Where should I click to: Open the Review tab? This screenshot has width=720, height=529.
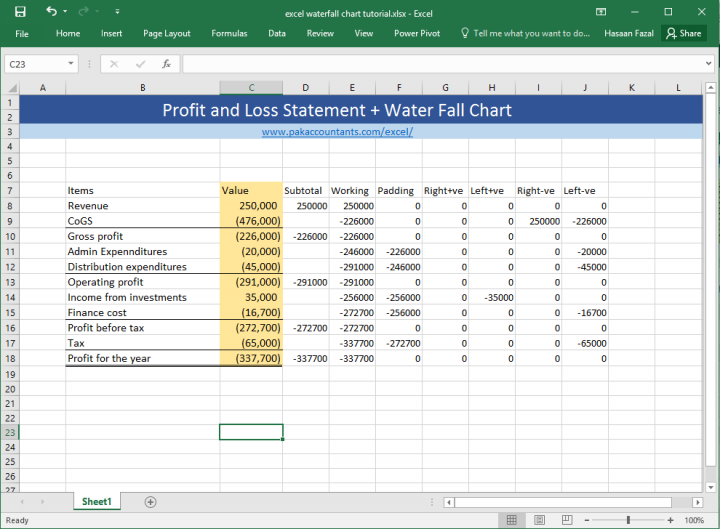(x=320, y=34)
